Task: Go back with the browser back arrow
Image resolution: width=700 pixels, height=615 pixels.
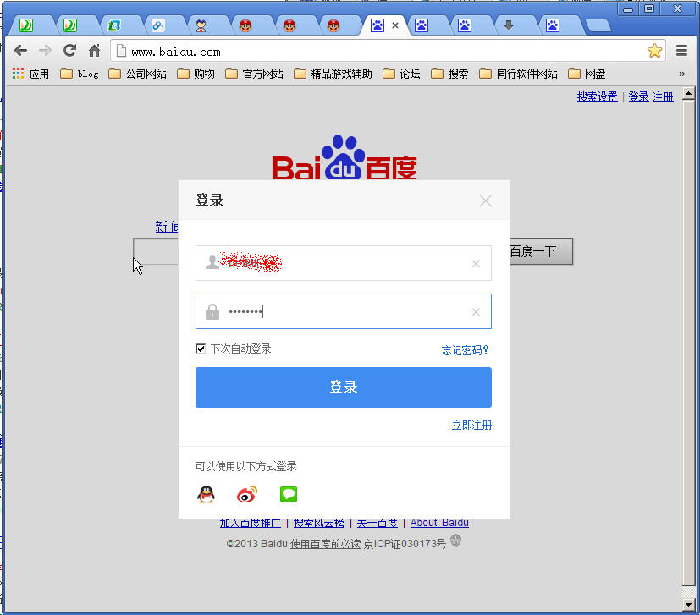Action: coord(20,51)
